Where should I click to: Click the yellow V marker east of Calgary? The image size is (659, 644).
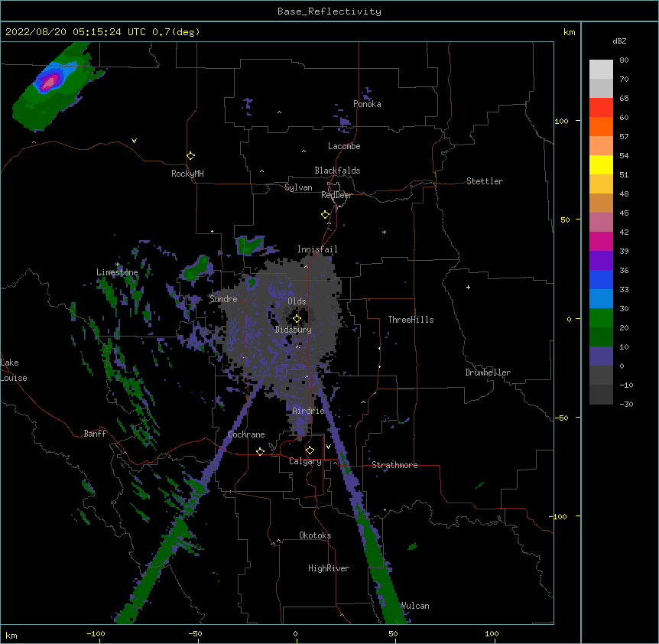328,447
